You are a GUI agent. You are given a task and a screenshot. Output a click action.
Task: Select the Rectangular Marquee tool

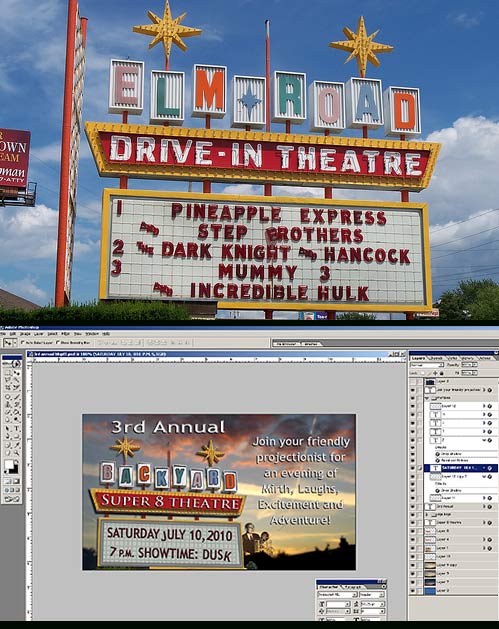coord(7,372)
